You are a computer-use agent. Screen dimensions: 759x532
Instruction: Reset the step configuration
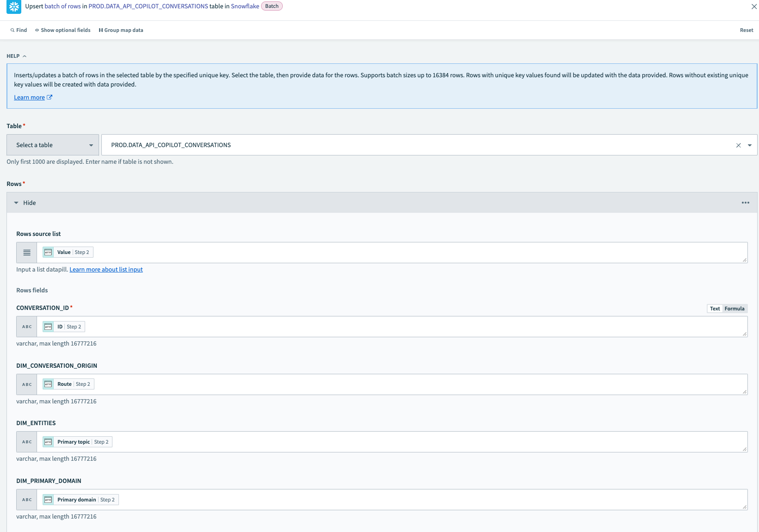tap(746, 30)
